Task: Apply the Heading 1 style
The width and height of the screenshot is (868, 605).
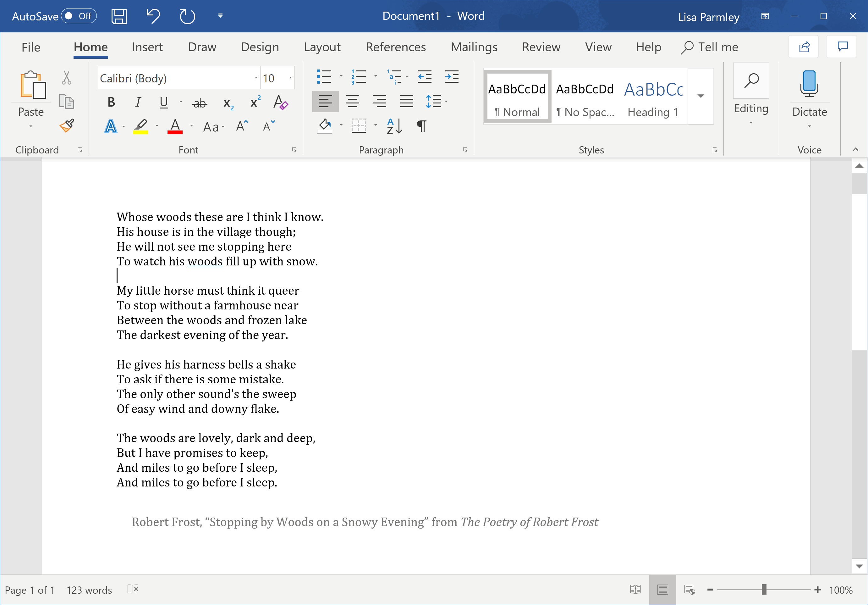Action: 653,97
